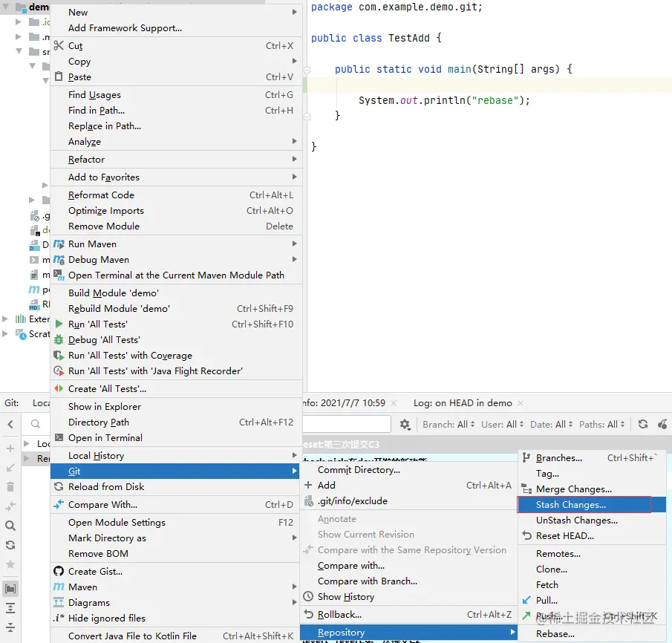Click the Git sidebar refresh icon
Image resolution: width=672 pixels, height=643 pixels.
pyautogui.click(x=10, y=545)
